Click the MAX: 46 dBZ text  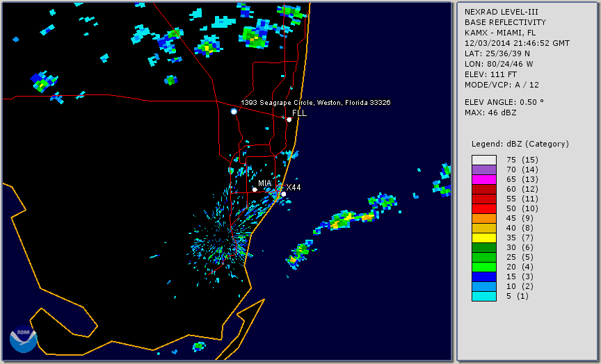coord(490,113)
